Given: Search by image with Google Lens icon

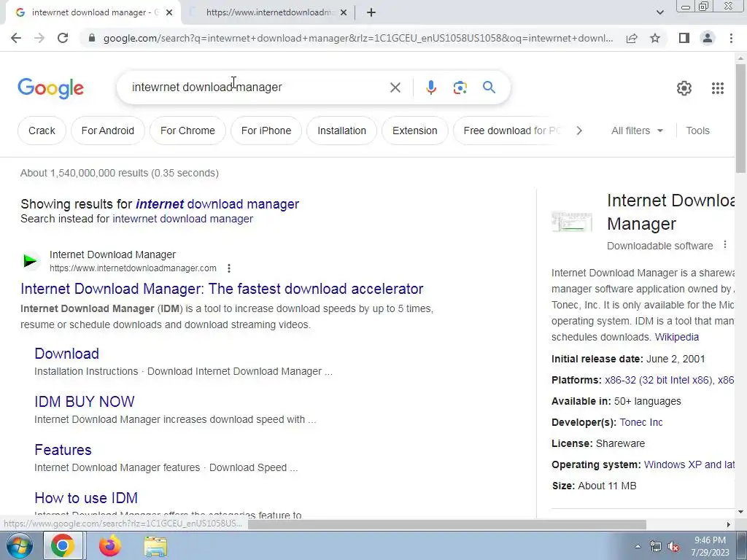Looking at the screenshot, I should click(x=460, y=87).
